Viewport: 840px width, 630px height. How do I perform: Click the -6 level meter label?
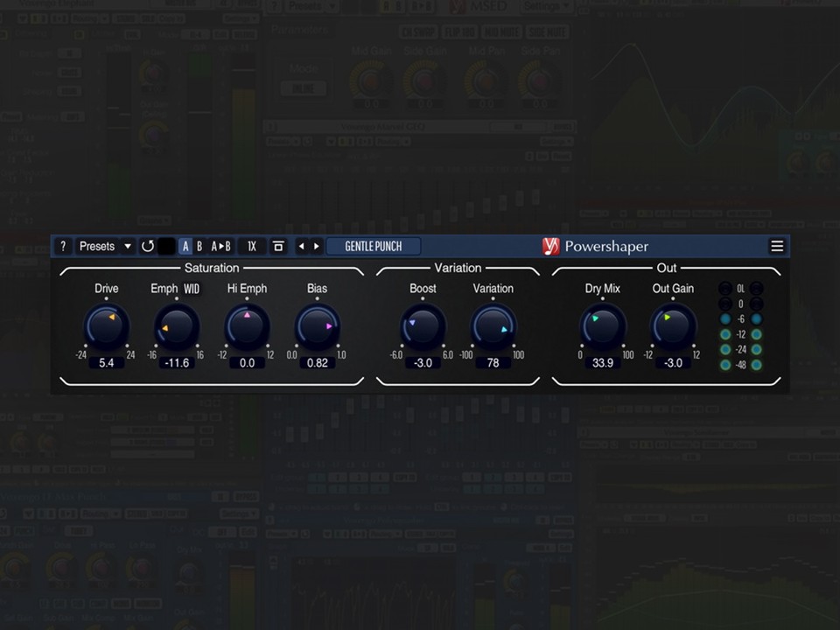(x=741, y=319)
